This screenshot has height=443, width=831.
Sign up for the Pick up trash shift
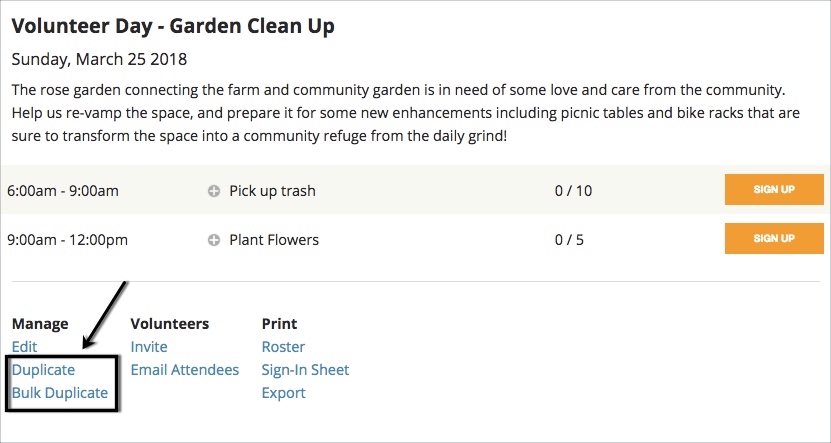click(x=773, y=189)
